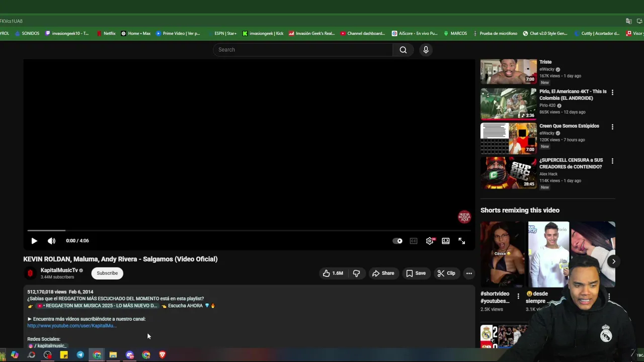Screen dimensions: 644x362
Task: Open the #shortvideo #youtubes Short thumbnail
Action: (502, 254)
